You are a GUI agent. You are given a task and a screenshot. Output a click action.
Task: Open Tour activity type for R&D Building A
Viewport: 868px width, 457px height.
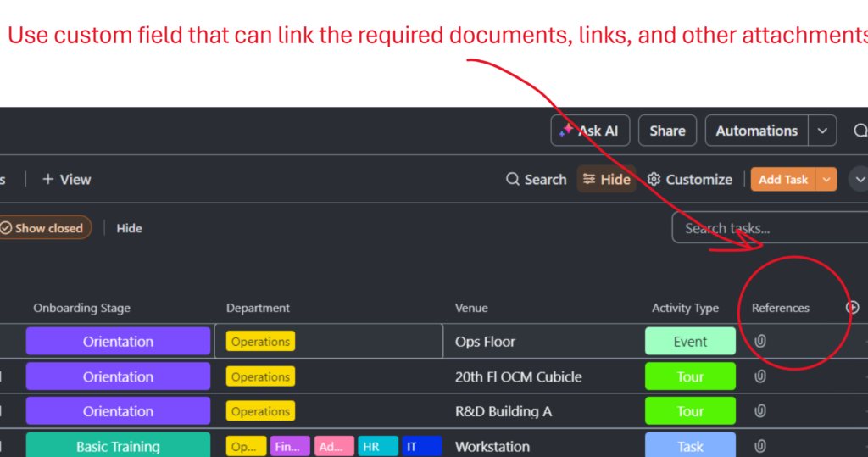(x=690, y=411)
